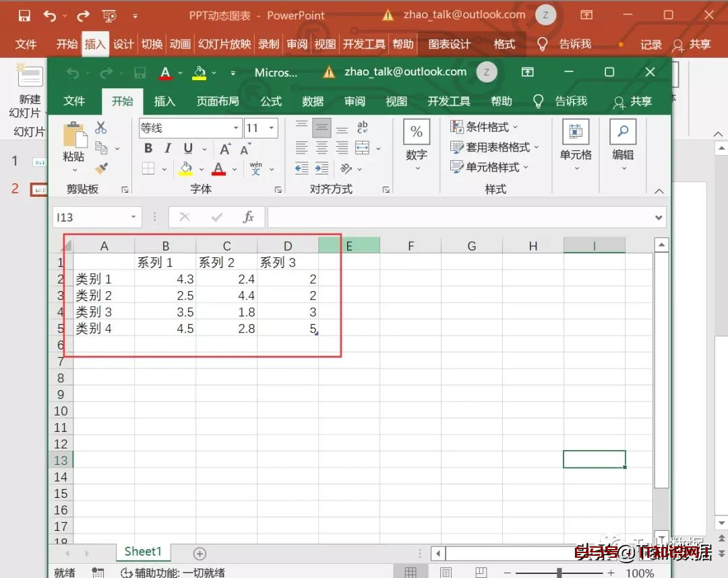Viewport: 728px width, 578px height.
Task: Toggle italic formatting
Action: [167, 149]
